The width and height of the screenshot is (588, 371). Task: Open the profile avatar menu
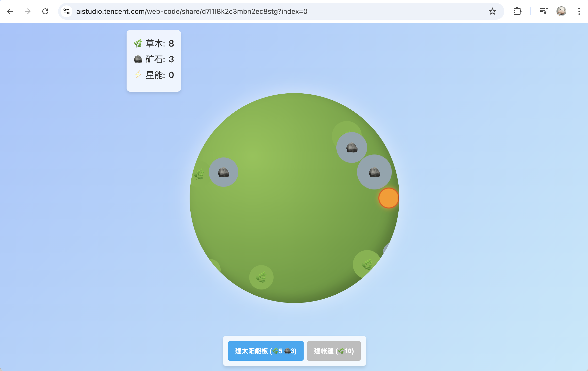point(561,11)
